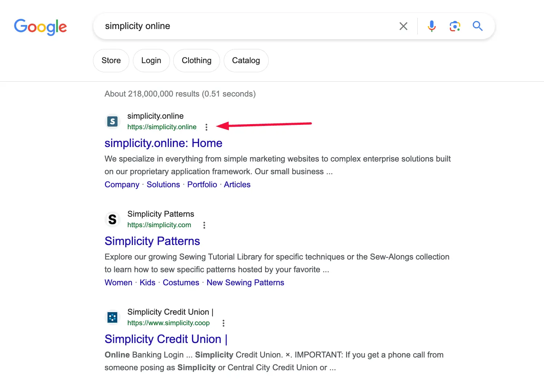This screenshot has height=392, width=544.
Task: Open three-dot menu for simplicity.com result
Action: click(x=204, y=225)
